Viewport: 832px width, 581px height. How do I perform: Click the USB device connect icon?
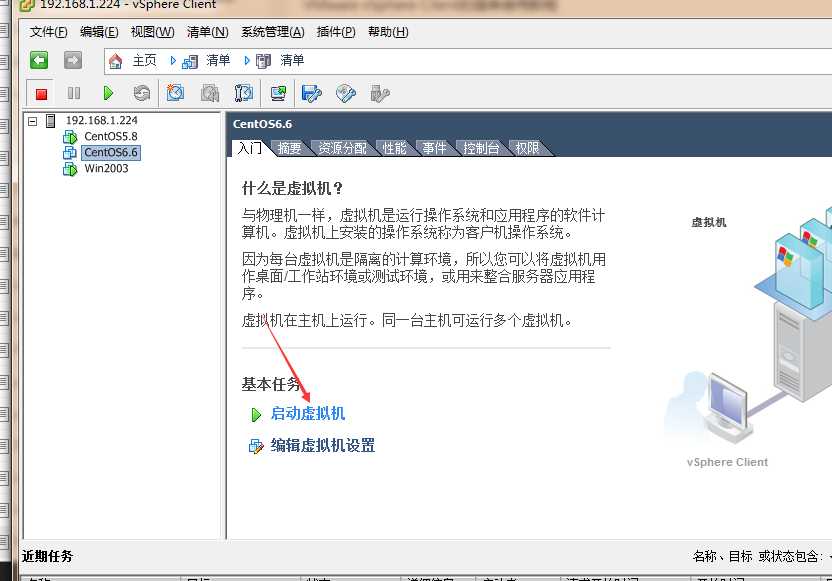(x=379, y=93)
